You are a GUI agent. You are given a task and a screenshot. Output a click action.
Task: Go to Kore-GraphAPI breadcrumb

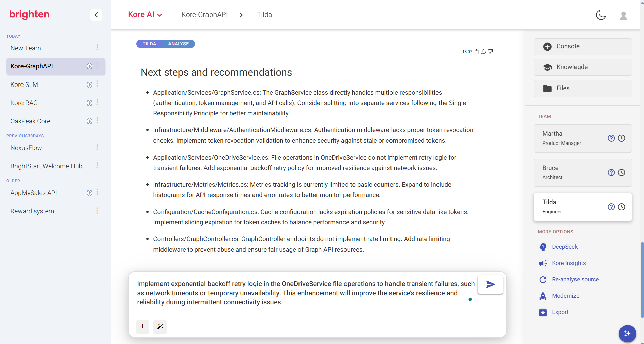click(204, 15)
